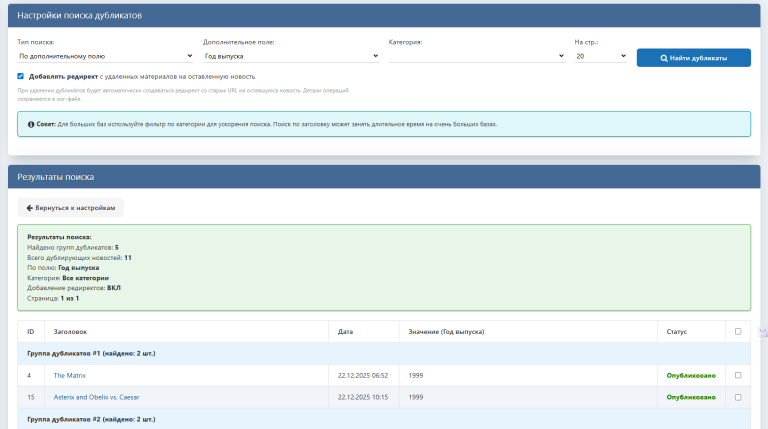This screenshot has height=429, width=768.
Task: Click Опубликовано status in The Matrix row
Action: (x=691, y=375)
